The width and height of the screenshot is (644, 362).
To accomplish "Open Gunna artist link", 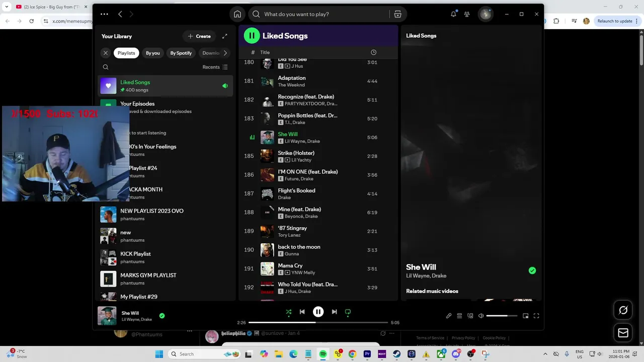I will (x=292, y=254).
